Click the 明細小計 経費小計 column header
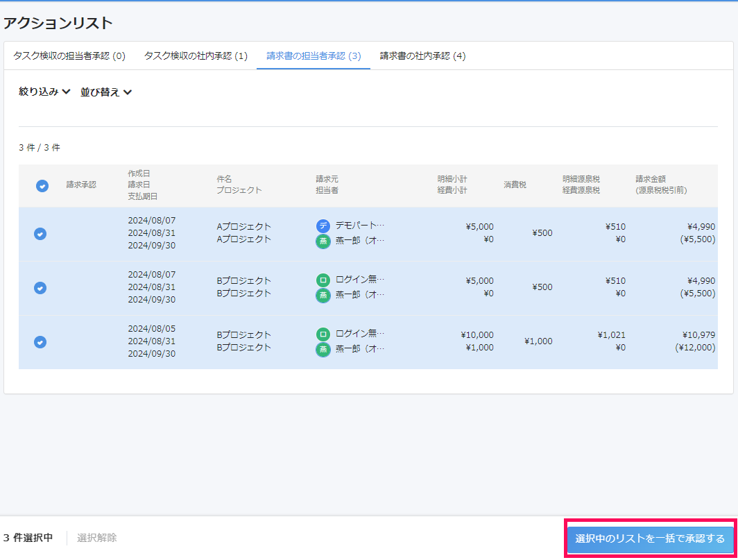The image size is (738, 560). 452,185
